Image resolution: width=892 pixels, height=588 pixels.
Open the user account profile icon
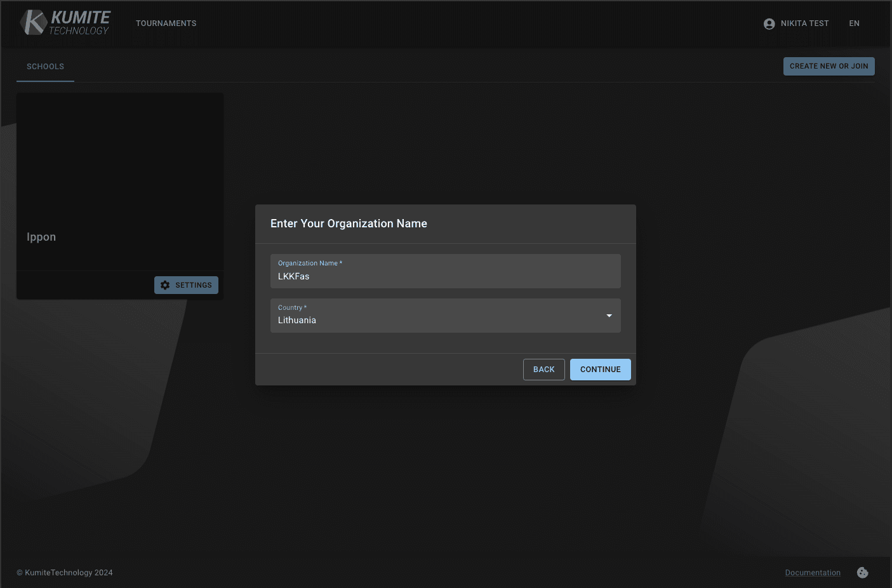tap(768, 23)
